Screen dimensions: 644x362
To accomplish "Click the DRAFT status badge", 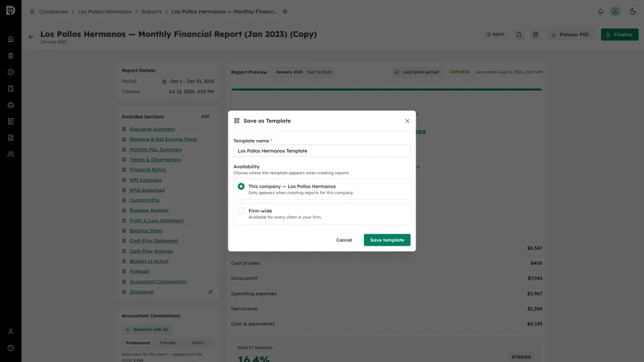I will (496, 35).
